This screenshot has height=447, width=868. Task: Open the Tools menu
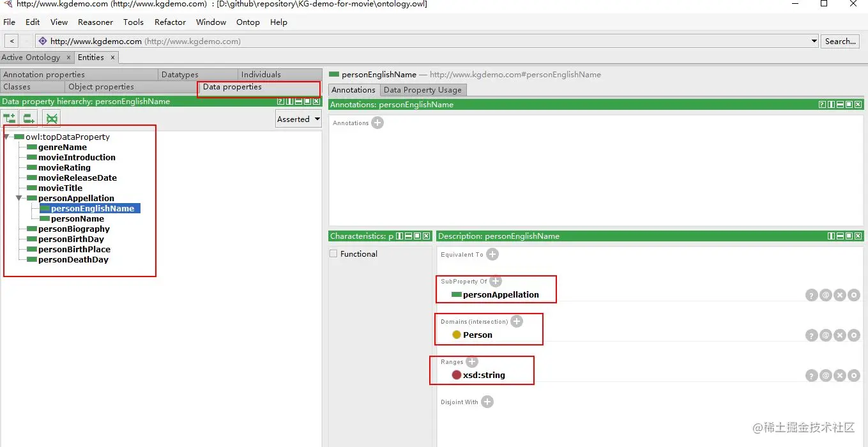pyautogui.click(x=133, y=22)
